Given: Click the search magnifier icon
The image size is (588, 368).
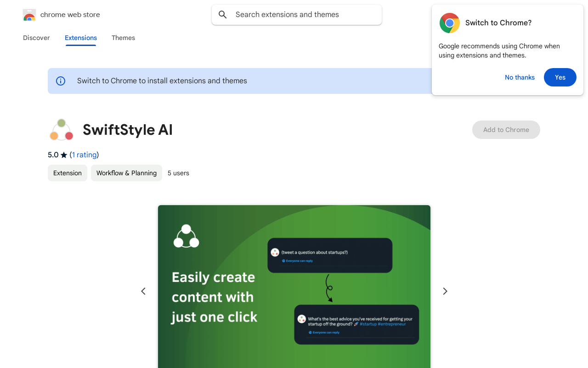Looking at the screenshot, I should coord(223,15).
